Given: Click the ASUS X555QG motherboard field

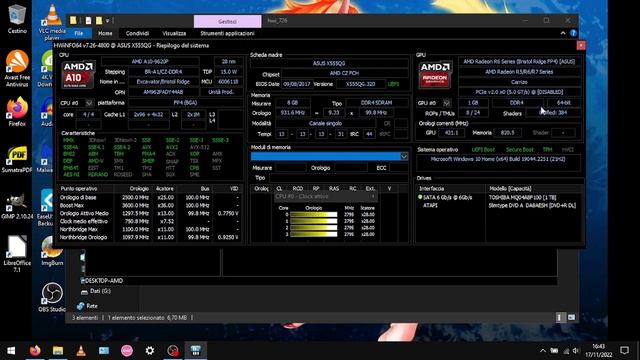Looking at the screenshot, I should 329,63.
